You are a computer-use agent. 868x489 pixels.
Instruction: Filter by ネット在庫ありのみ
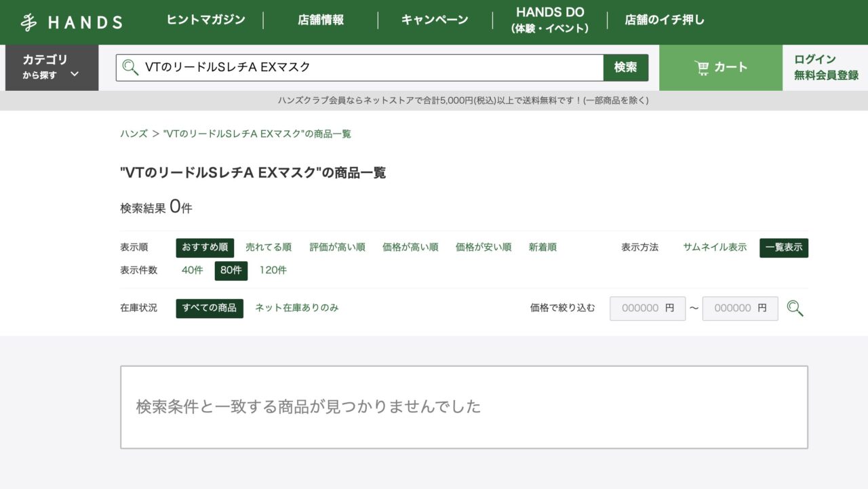[x=297, y=308]
